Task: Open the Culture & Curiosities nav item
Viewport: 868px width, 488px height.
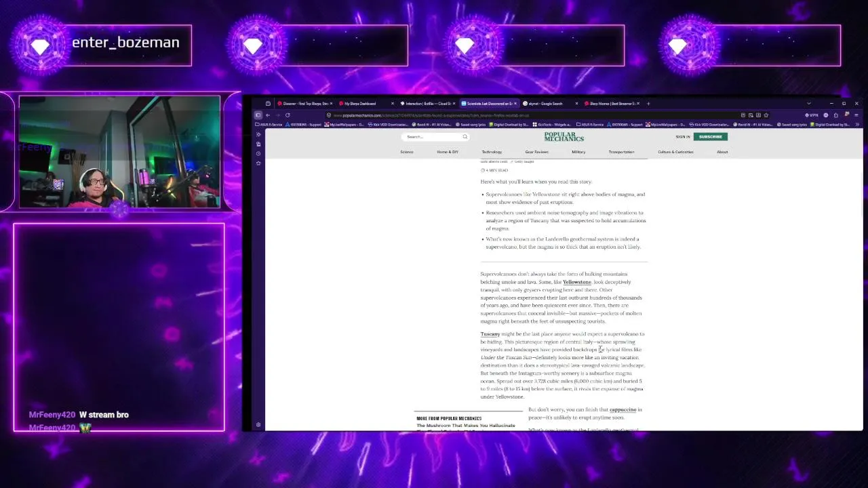Action: [675, 152]
